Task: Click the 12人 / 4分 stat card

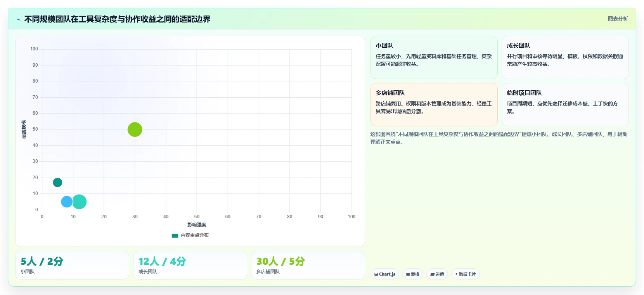Action: [190, 265]
